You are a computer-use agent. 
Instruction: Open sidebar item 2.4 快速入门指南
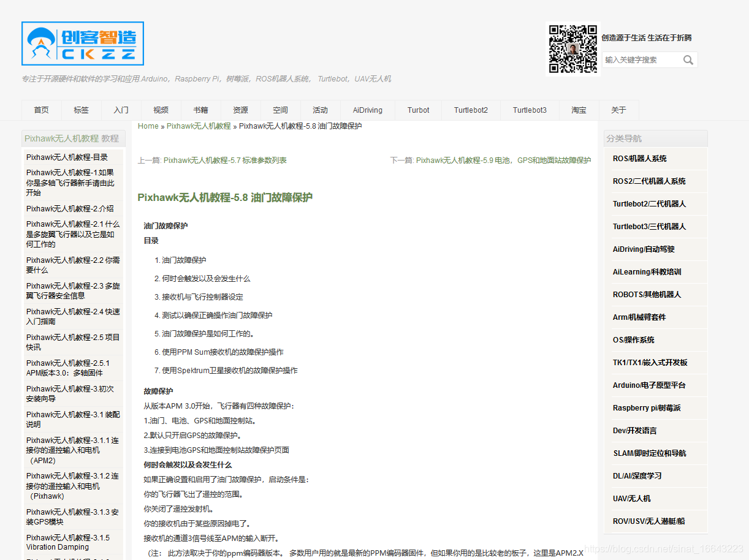(74, 316)
